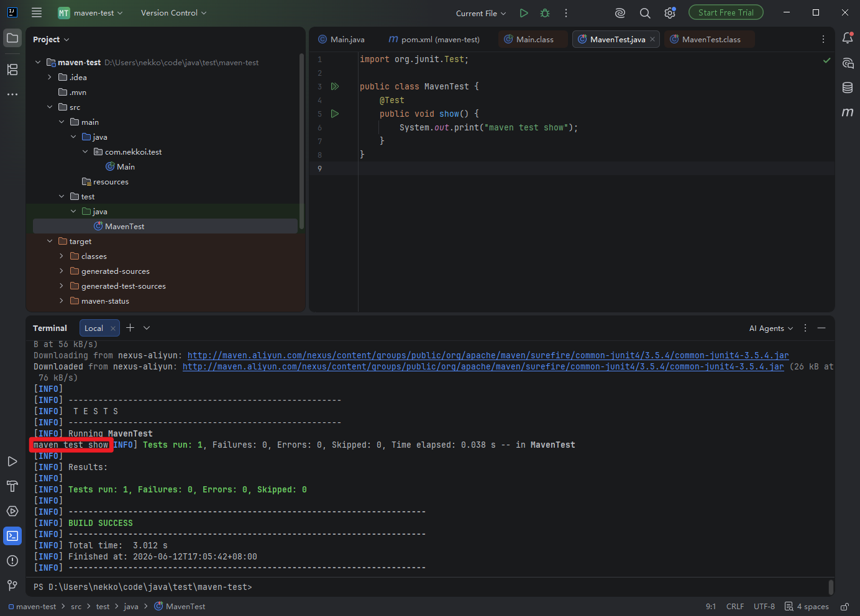Toggle the Terminal tool window icon

click(x=12, y=536)
